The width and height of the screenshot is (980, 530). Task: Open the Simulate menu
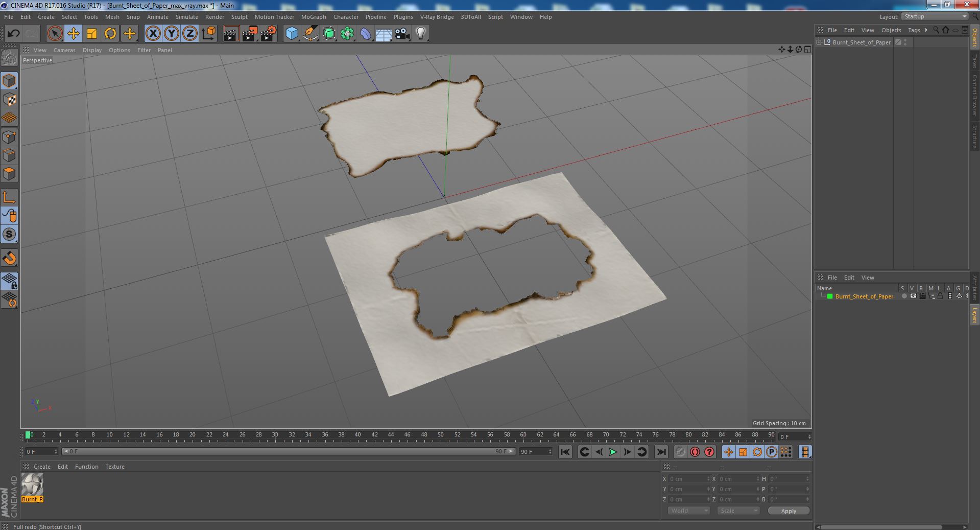[x=186, y=17]
